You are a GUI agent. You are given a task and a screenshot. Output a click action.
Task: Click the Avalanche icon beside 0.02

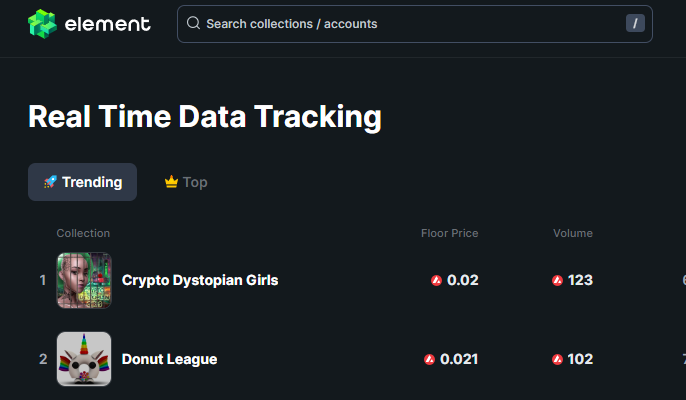tap(436, 281)
